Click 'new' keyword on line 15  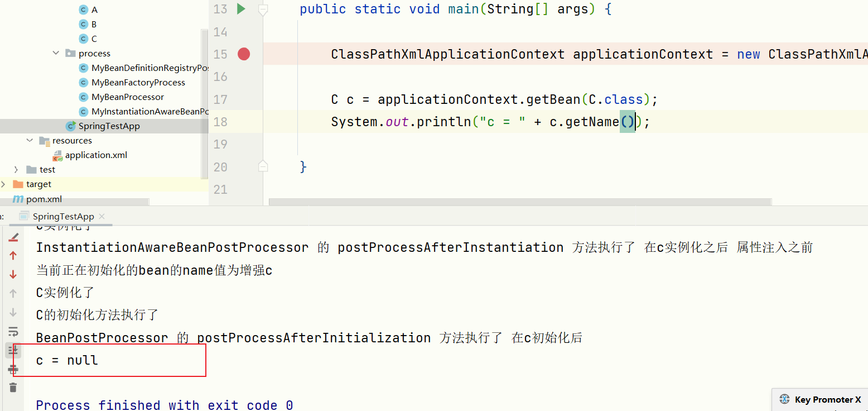click(x=749, y=54)
